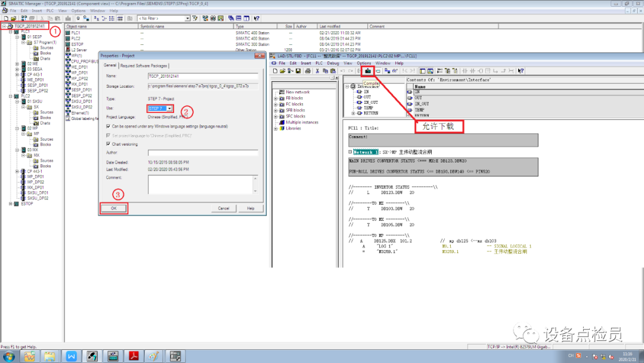Toggle 'Can be opened under any Windows language' checkbox
The height and width of the screenshot is (363, 644).
pyautogui.click(x=109, y=126)
